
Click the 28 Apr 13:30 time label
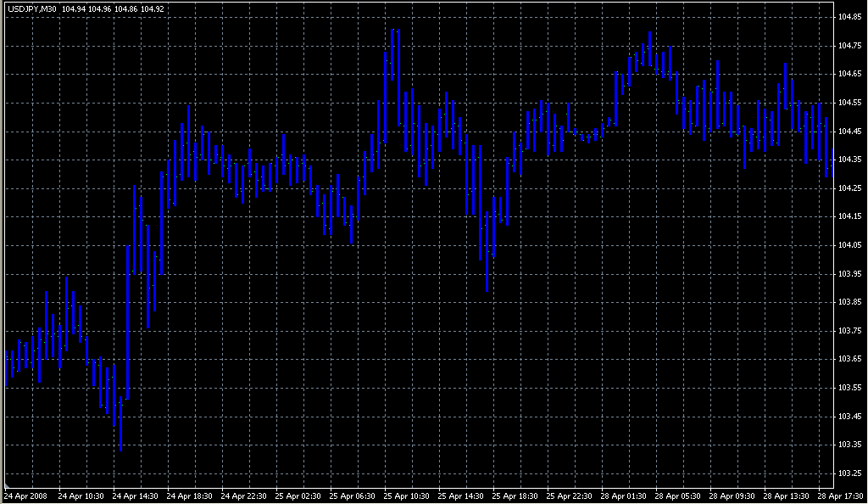coord(786,496)
